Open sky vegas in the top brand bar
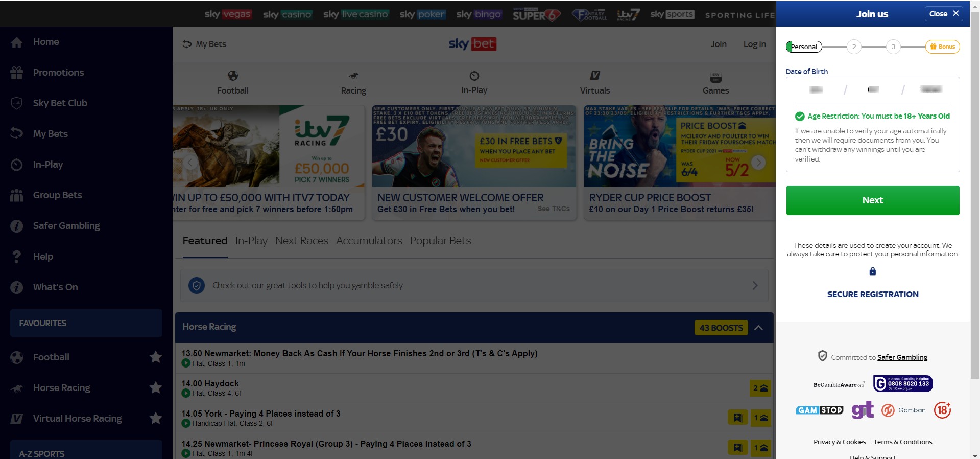Image resolution: width=980 pixels, height=459 pixels. [x=227, y=14]
